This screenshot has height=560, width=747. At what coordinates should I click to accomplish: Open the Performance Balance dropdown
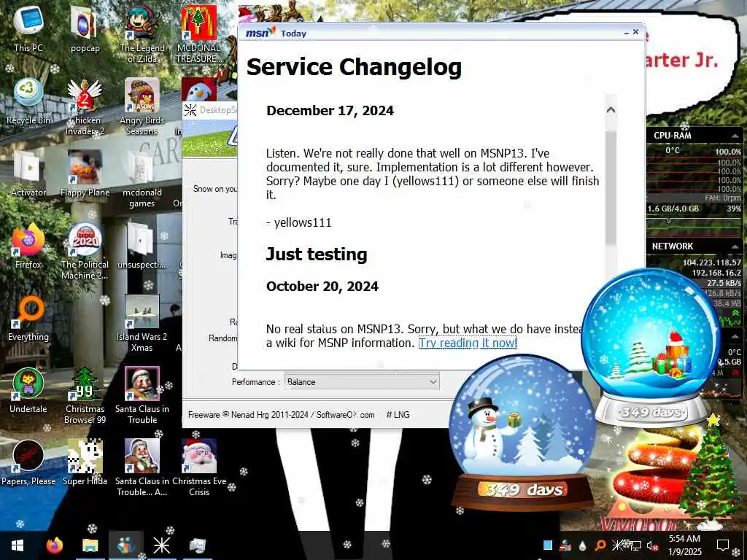click(362, 381)
